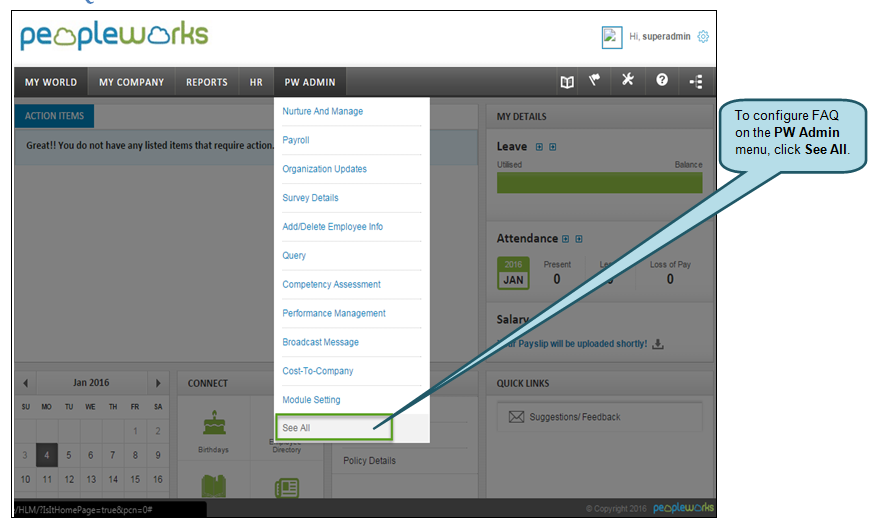Image resolution: width=869 pixels, height=527 pixels.
Task: Click the Jan 2016 calendar header
Action: click(91, 383)
